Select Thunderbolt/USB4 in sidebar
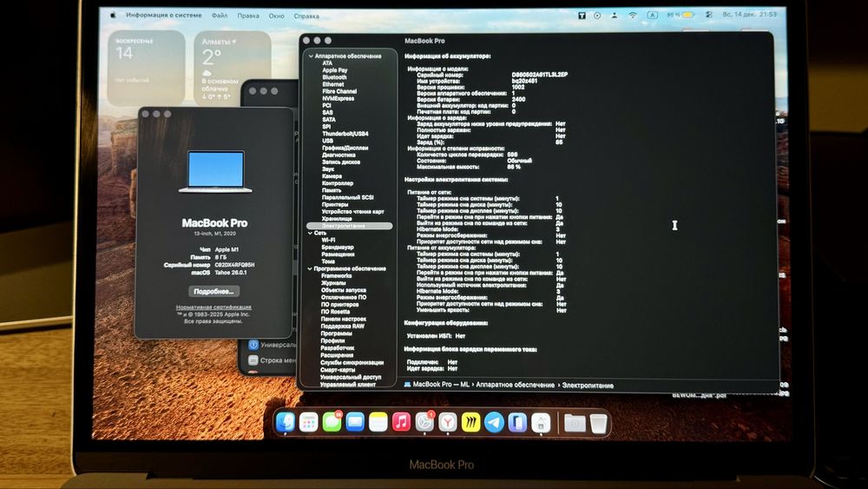The image size is (868, 489). pos(345,134)
